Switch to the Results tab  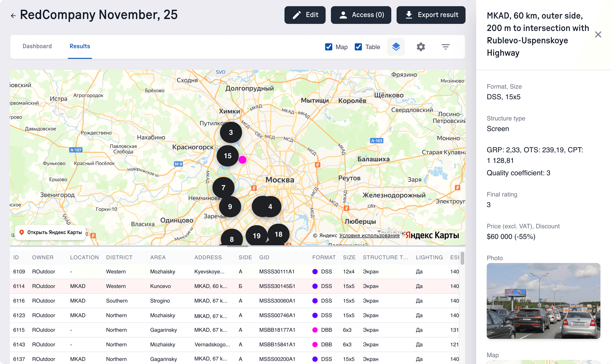(80, 46)
